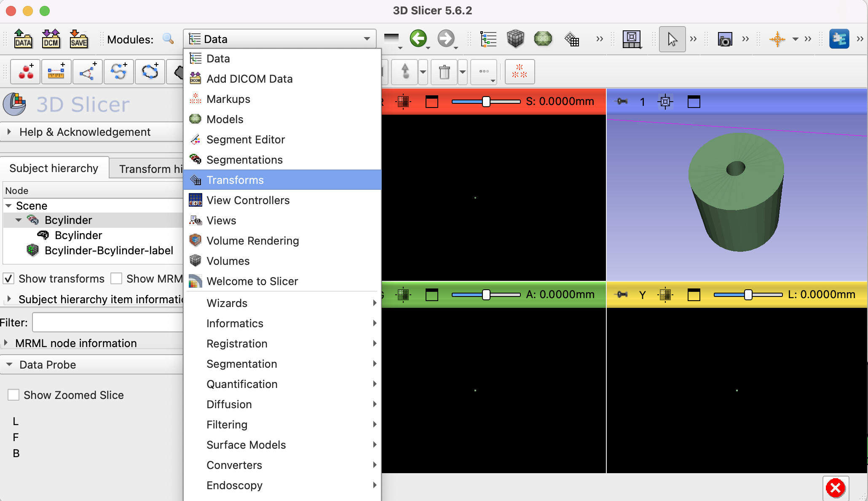Click the ruler line markup icon
Image resolution: width=868 pixels, height=501 pixels.
coord(56,72)
